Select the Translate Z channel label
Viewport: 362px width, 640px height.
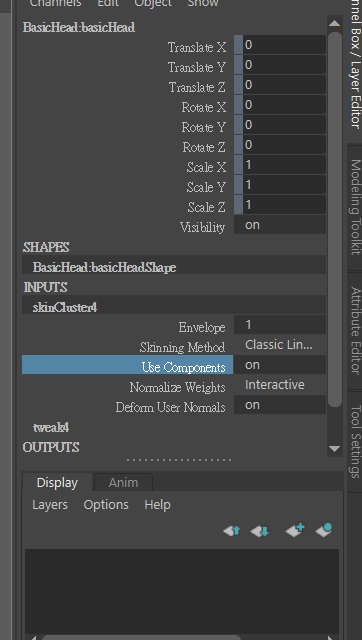[x=197, y=87]
